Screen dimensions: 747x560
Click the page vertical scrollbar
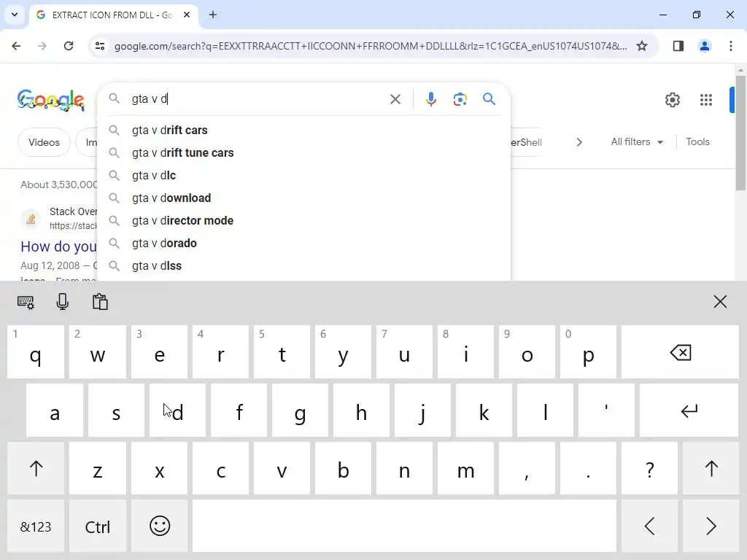pos(740,133)
